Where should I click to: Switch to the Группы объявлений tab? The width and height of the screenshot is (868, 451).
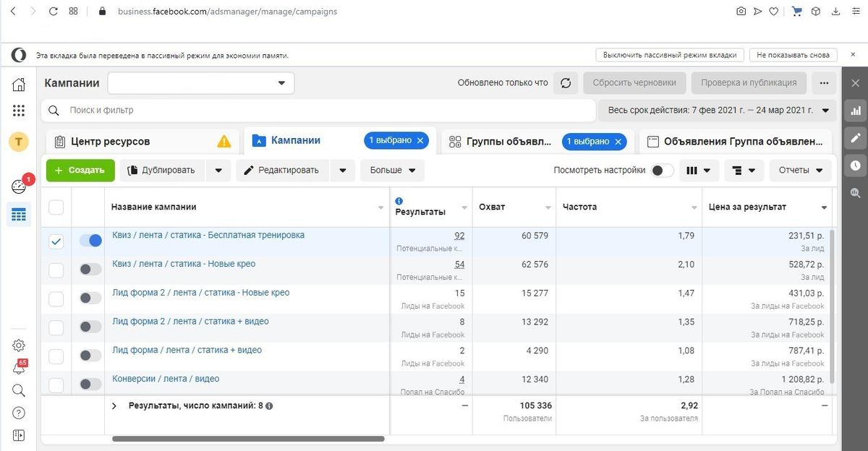[x=537, y=142]
